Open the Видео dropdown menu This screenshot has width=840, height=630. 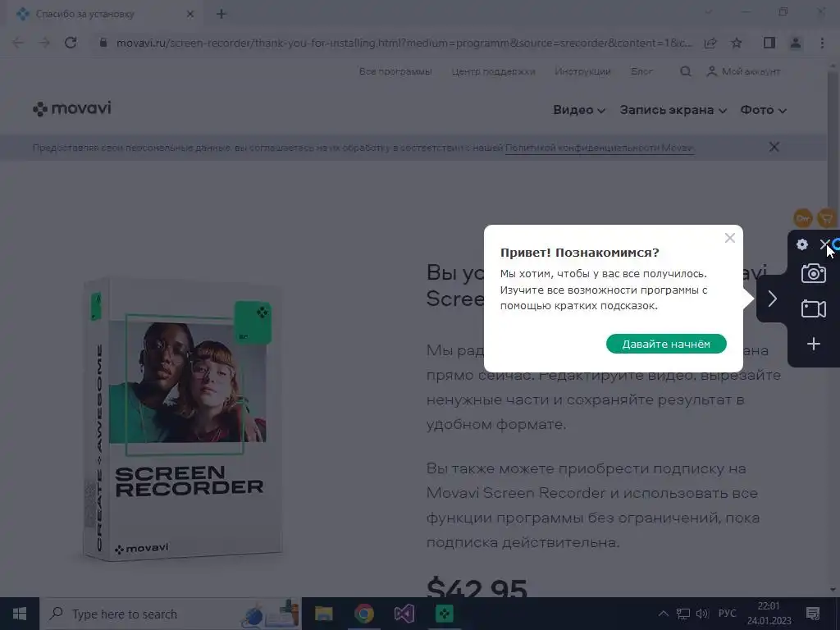click(x=578, y=110)
